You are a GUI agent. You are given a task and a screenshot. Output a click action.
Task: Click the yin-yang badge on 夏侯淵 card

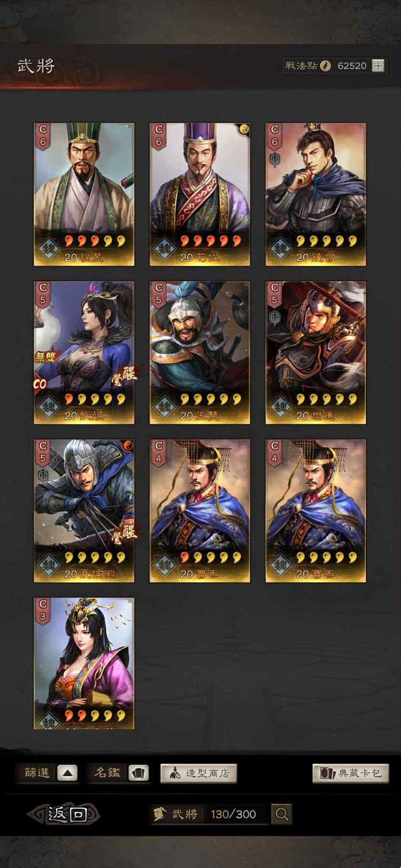click(128, 446)
